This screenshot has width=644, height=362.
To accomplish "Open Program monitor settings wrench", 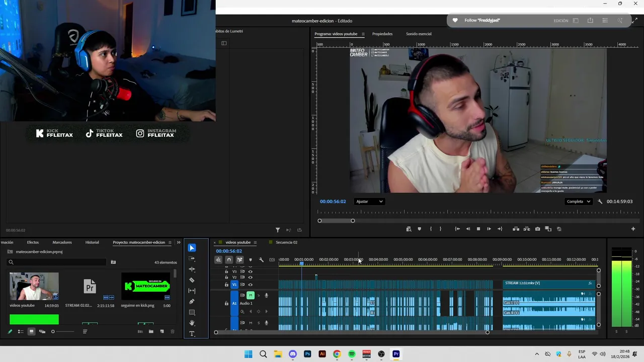I will coord(600,202).
